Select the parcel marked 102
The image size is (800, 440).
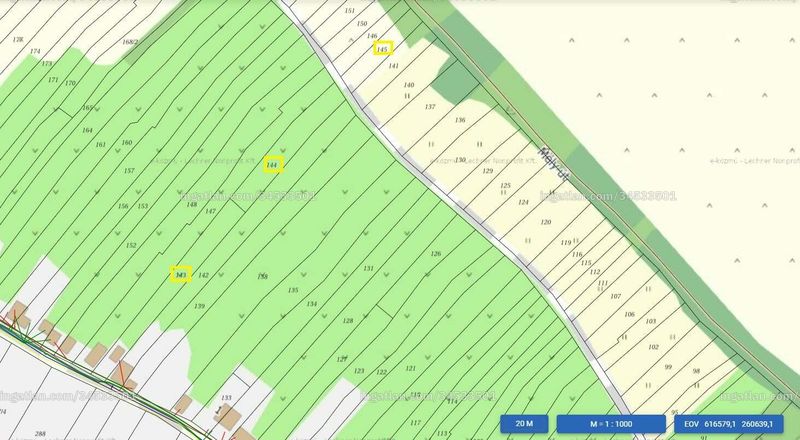click(654, 347)
